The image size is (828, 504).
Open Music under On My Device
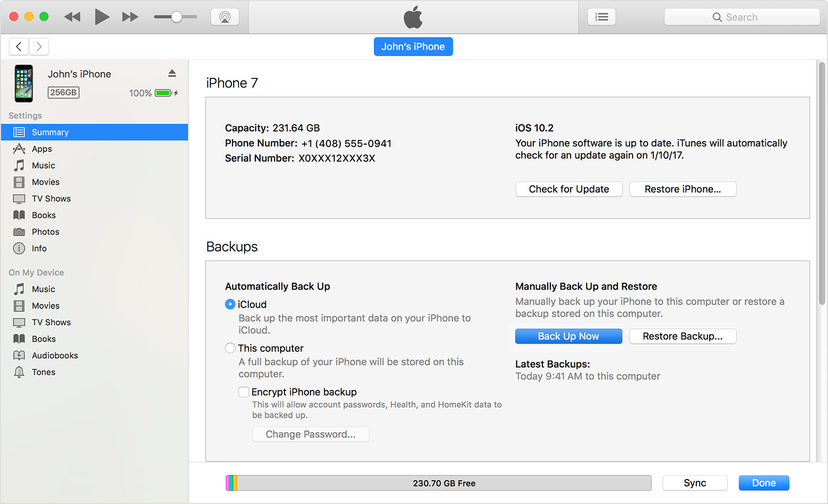pyautogui.click(x=94, y=289)
